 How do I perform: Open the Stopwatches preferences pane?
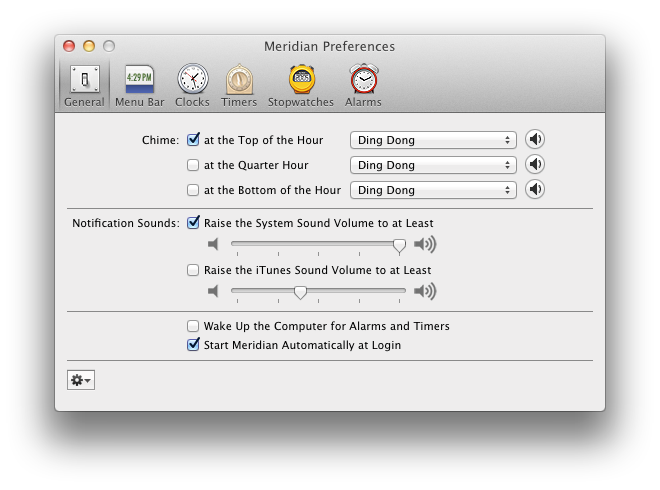tap(301, 85)
